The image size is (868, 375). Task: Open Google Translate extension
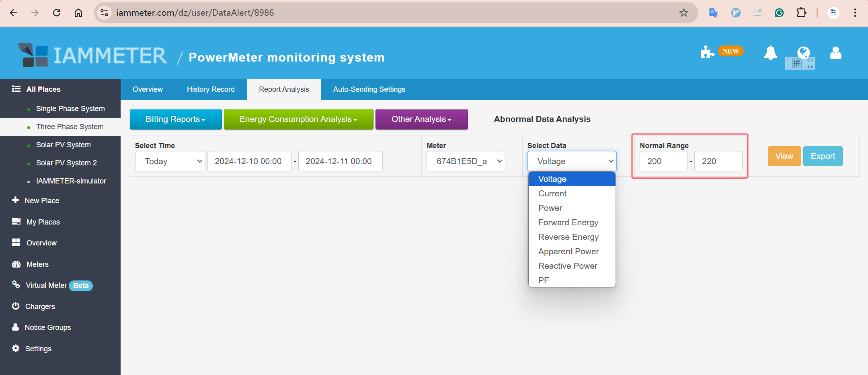click(714, 13)
